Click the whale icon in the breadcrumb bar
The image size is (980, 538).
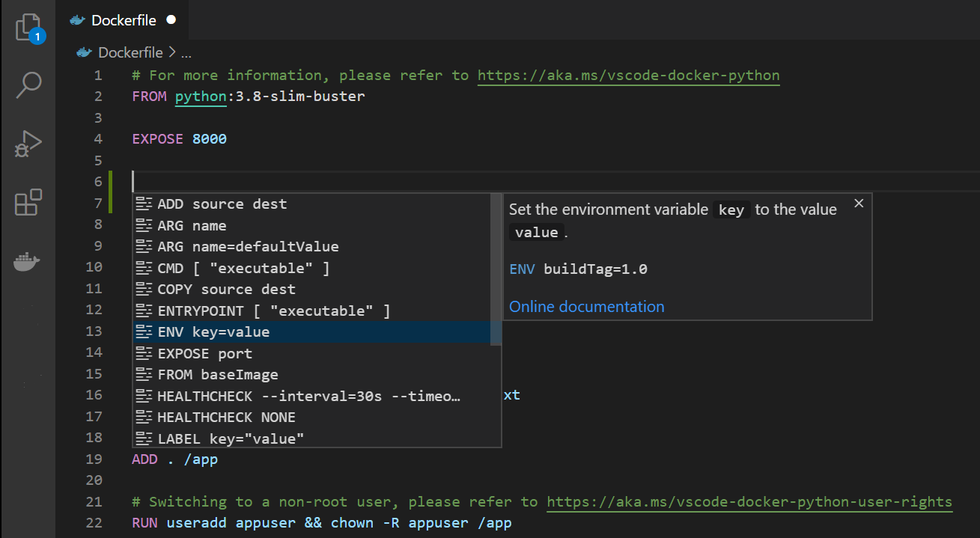(82, 52)
